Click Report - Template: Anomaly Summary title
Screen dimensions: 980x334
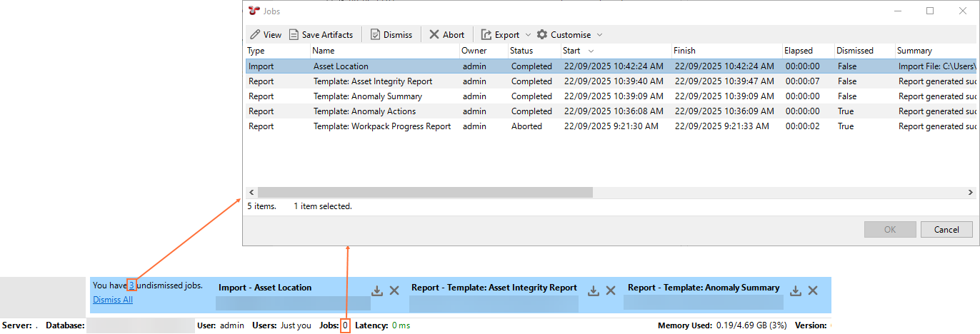click(704, 288)
